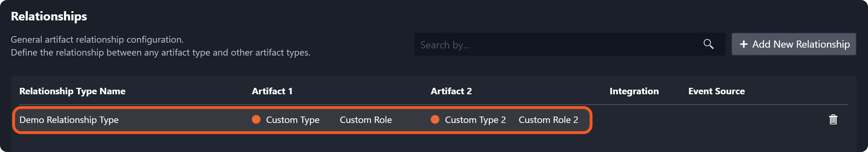Select the Custom Type 2 artifact label
Viewport: 868px width, 152px height.
point(475,120)
